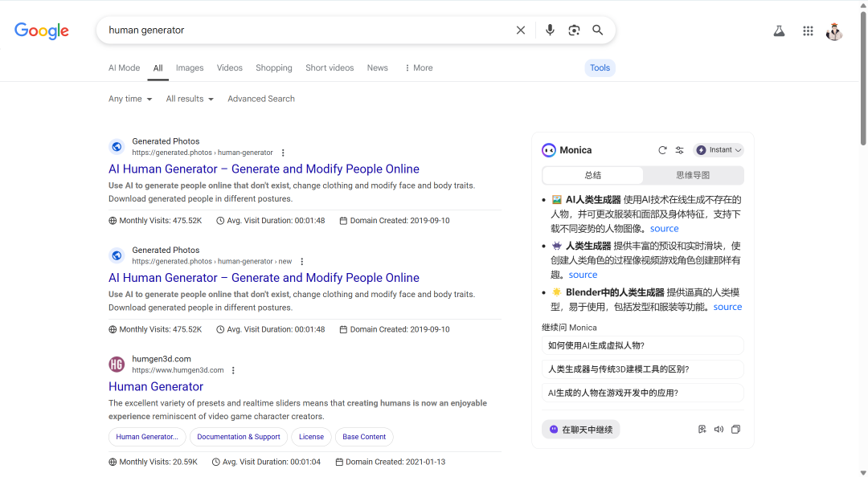Click the License sitelink chip

(x=311, y=437)
